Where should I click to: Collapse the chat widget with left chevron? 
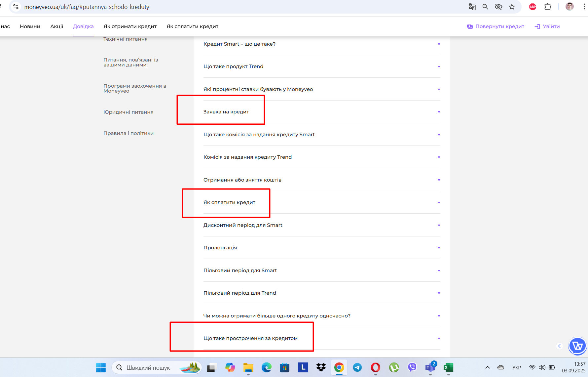(560, 346)
